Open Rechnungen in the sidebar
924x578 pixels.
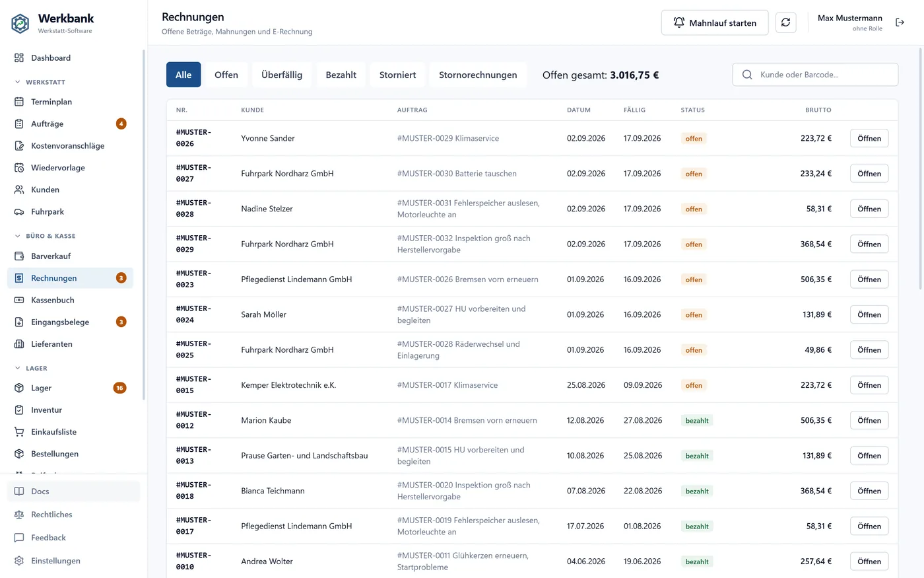click(x=70, y=278)
